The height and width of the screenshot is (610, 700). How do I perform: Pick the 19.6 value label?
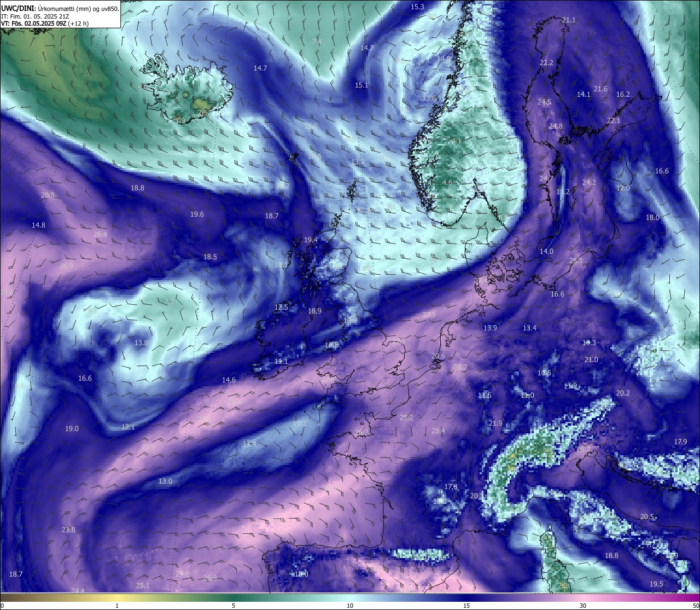(197, 214)
